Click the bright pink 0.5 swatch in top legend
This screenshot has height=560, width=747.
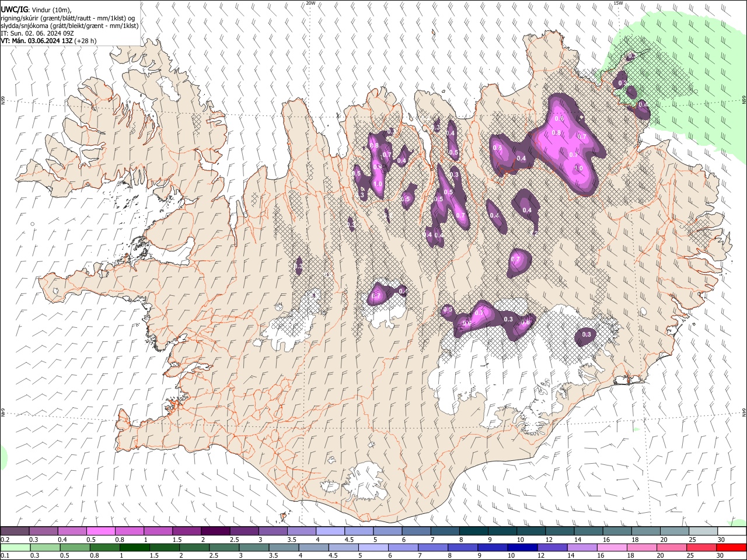100,531
